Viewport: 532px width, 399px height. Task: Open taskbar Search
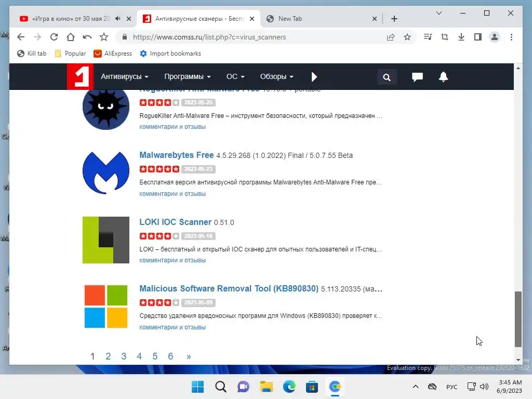coord(220,387)
